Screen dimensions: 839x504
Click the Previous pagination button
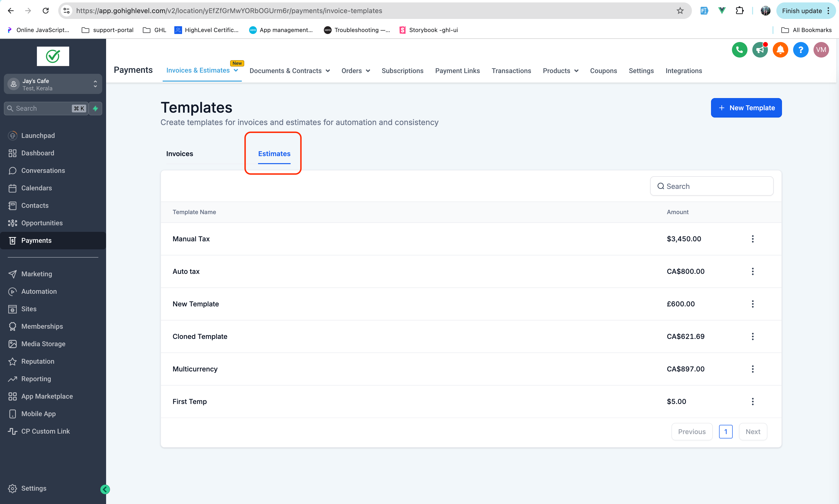pyautogui.click(x=692, y=432)
